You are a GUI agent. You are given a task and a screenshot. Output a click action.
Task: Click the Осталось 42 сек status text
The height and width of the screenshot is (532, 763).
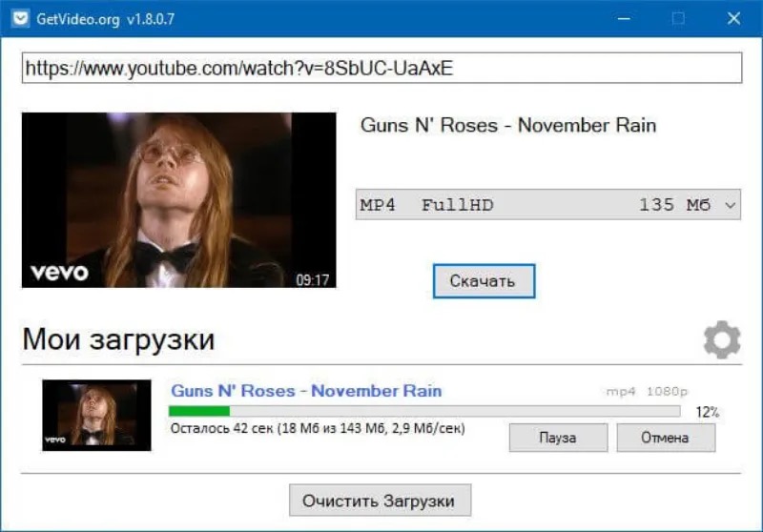(x=318, y=428)
